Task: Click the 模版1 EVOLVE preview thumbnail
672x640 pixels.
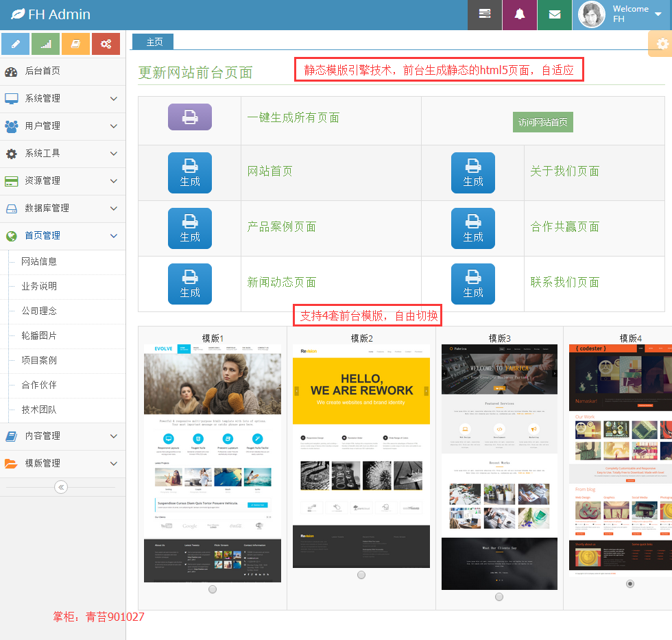Action: 213,463
